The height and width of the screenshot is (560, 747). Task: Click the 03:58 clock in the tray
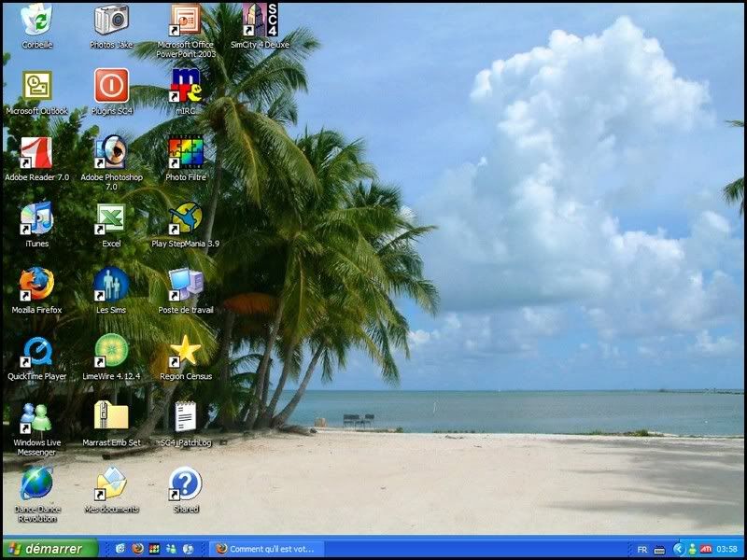click(x=726, y=549)
